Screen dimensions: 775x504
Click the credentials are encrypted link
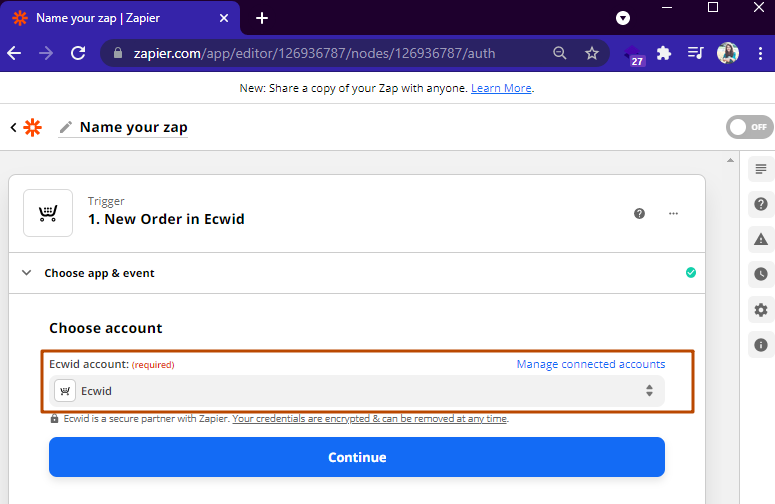pyautogui.click(x=370, y=419)
